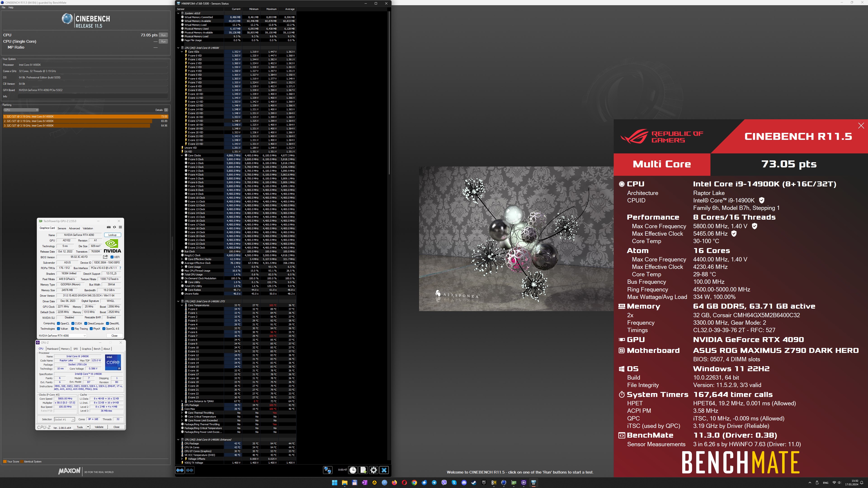
Task: Click HWiNFO log file save icon
Action: [363, 470]
